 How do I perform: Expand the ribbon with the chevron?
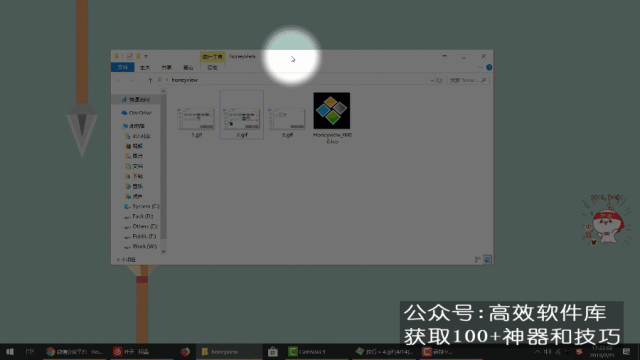pyautogui.click(x=480, y=67)
